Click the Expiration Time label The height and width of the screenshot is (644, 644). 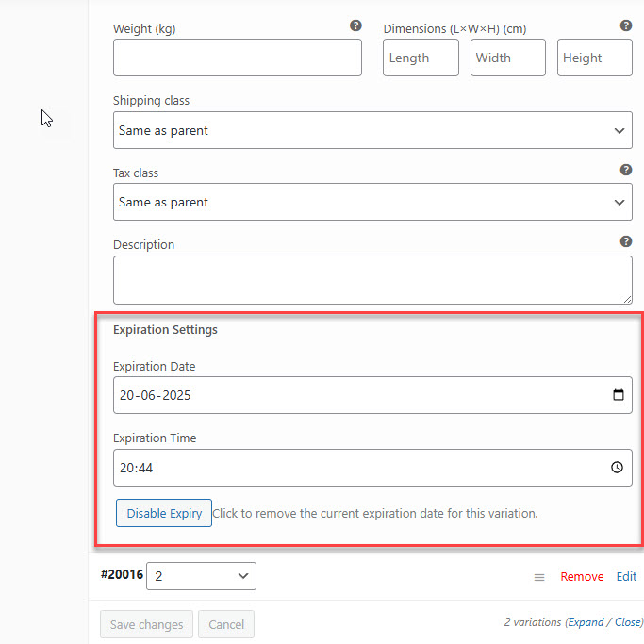[x=155, y=438]
